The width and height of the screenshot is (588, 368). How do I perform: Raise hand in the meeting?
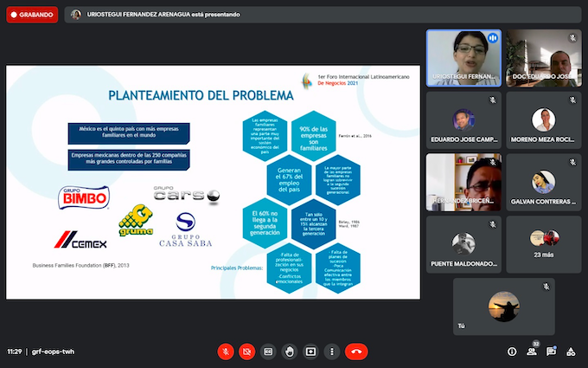coord(289,352)
